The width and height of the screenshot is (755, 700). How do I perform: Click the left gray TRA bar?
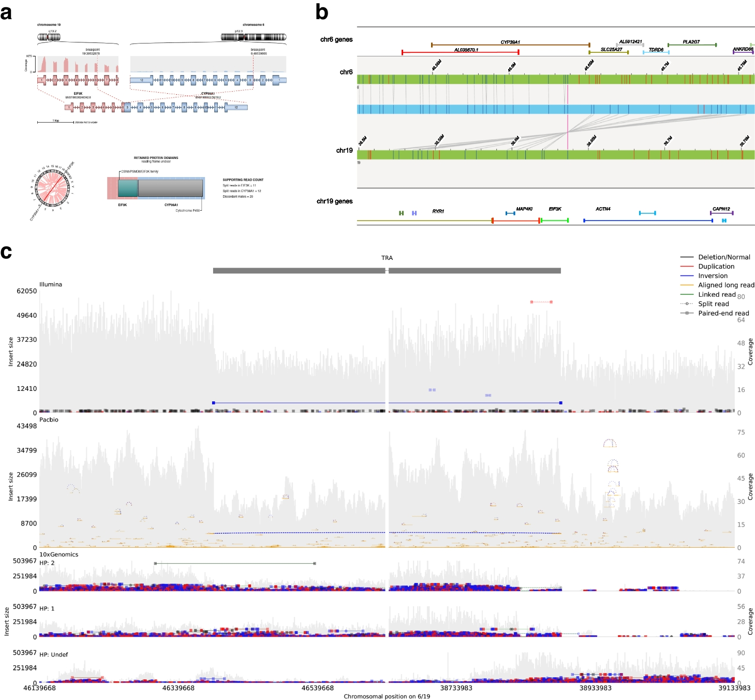point(299,271)
